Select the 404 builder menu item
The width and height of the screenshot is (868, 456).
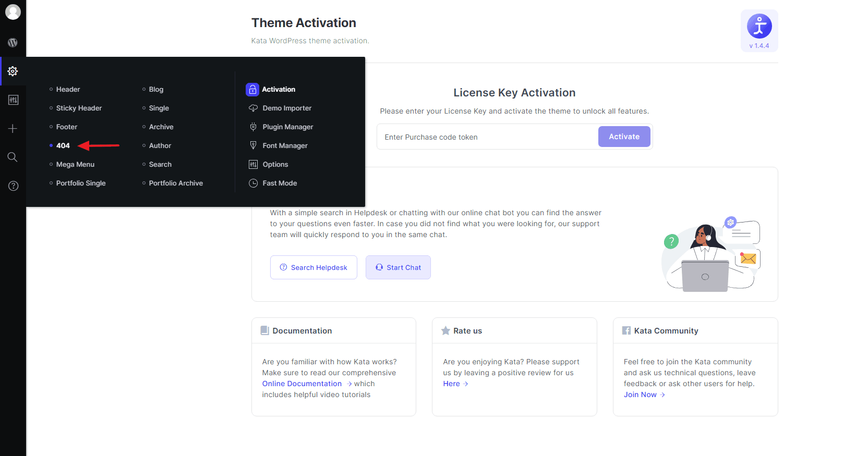click(x=63, y=146)
